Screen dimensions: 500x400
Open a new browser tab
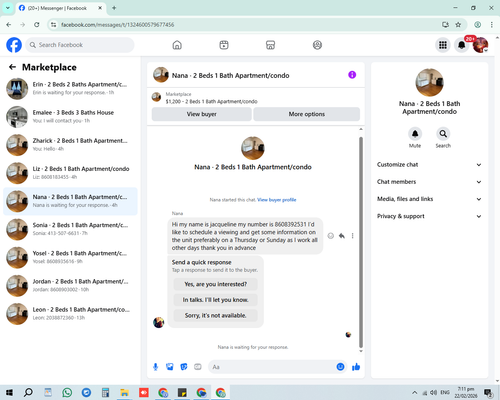[114, 8]
